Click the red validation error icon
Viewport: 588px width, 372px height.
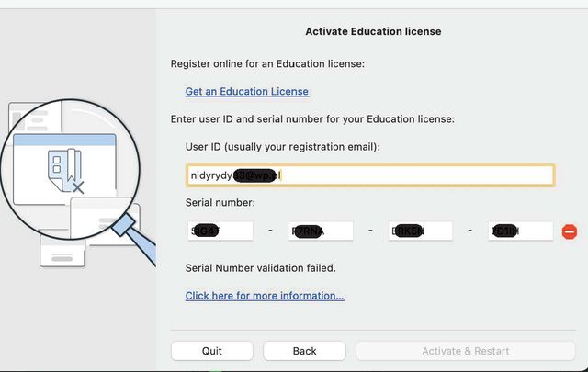[x=570, y=231]
